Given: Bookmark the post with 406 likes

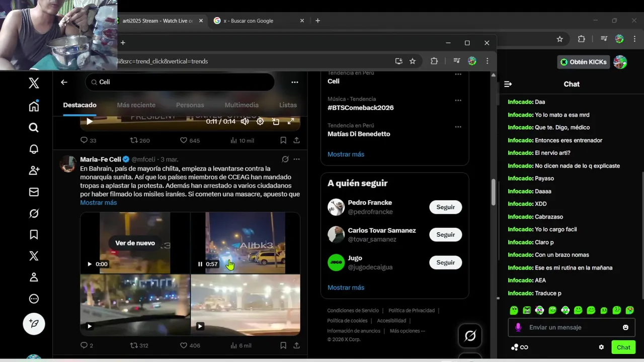Looking at the screenshot, I should click(283, 345).
